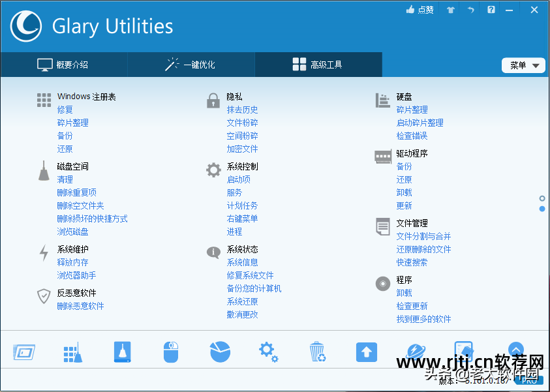The image size is (550, 392).
Task: Click the 隐私 padlock icon
Action: [x=213, y=100]
